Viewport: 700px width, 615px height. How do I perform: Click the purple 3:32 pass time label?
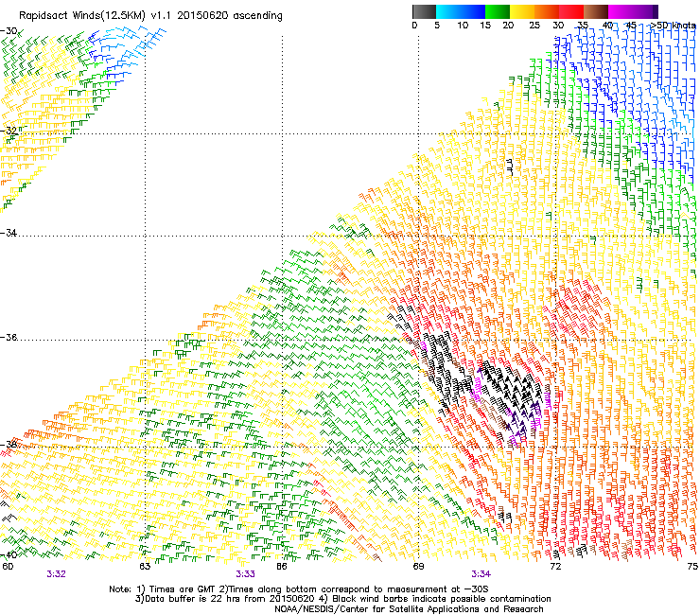click(x=56, y=574)
